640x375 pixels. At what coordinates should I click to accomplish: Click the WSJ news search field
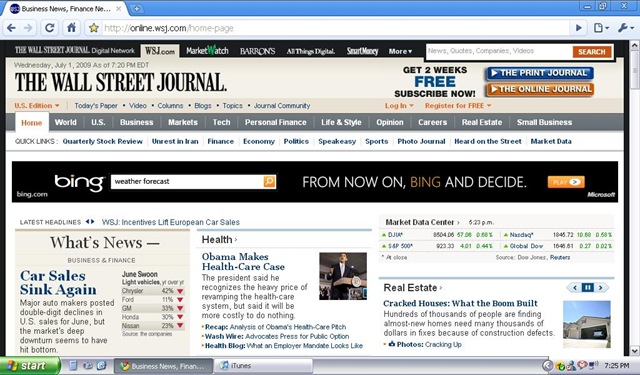click(499, 51)
